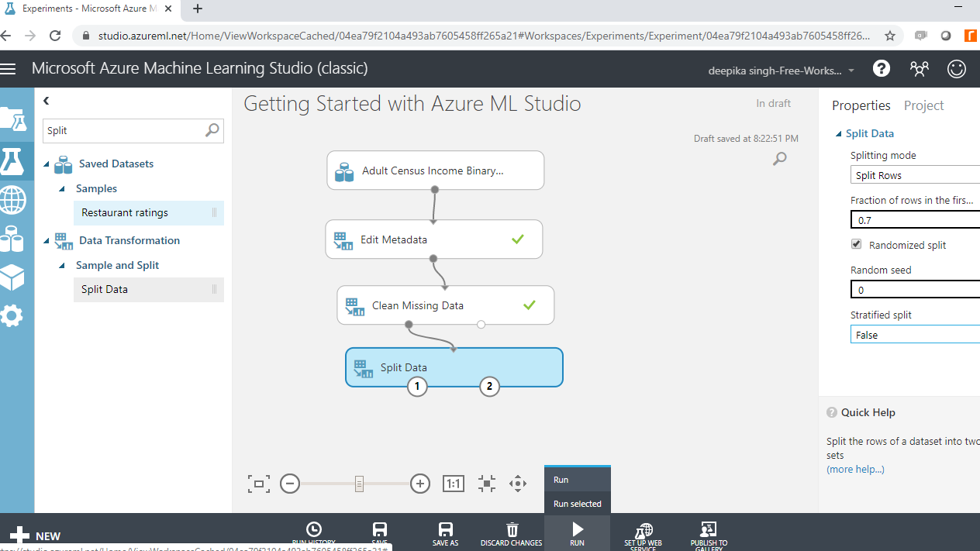
Task: Click the zoom to fit icon
Action: pos(258,484)
